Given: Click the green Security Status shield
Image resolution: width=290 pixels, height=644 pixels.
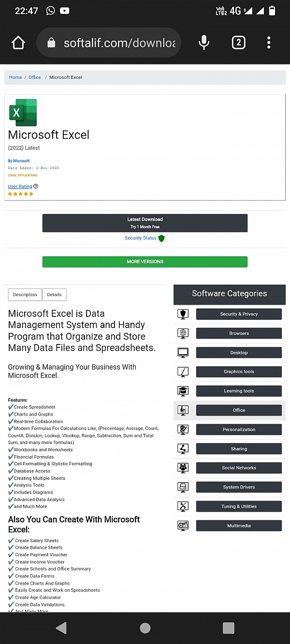Looking at the screenshot, I should point(161,238).
